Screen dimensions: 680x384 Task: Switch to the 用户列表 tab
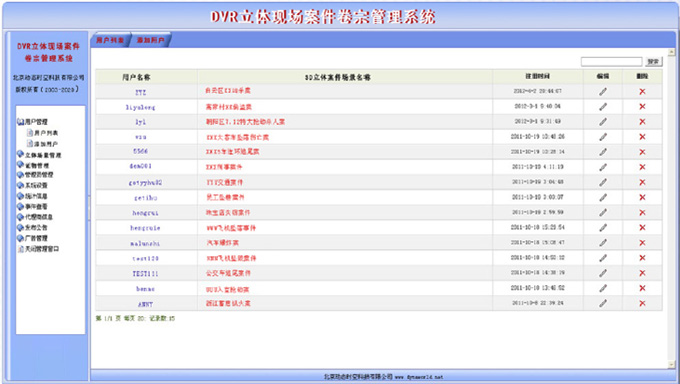tap(110, 40)
